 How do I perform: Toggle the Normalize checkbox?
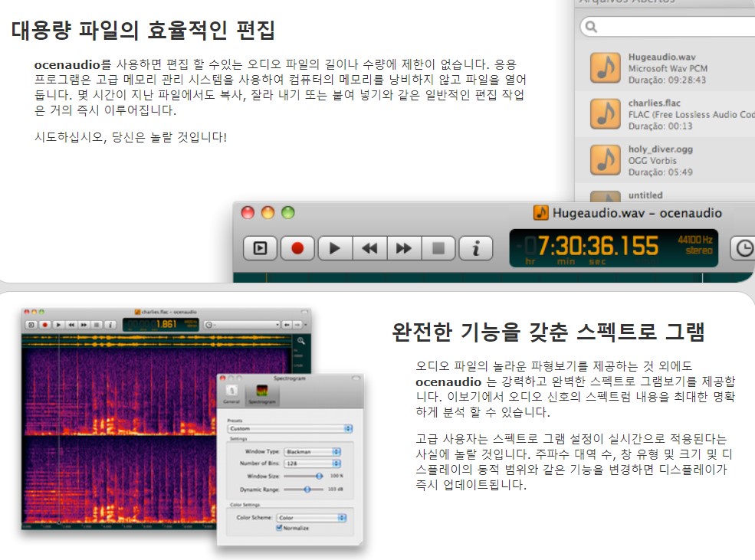(x=279, y=528)
